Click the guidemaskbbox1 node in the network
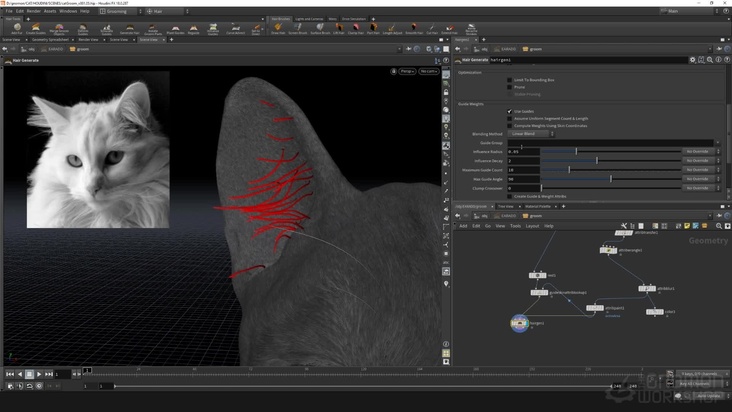The width and height of the screenshot is (732, 412). [x=541, y=292]
